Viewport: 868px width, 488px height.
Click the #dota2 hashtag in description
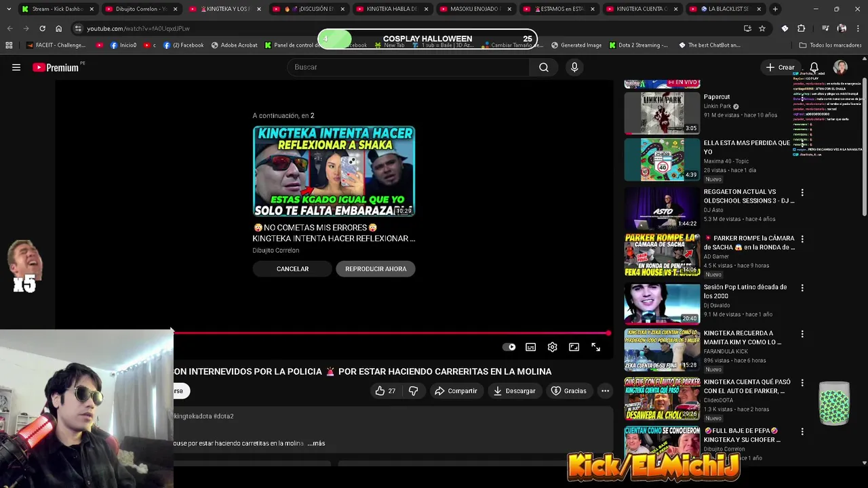click(223, 416)
